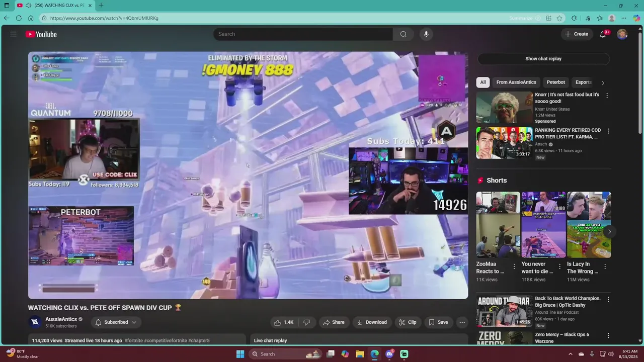644x362 pixels.
Task: Open options for Back To Back World Champion video
Action: click(608, 300)
